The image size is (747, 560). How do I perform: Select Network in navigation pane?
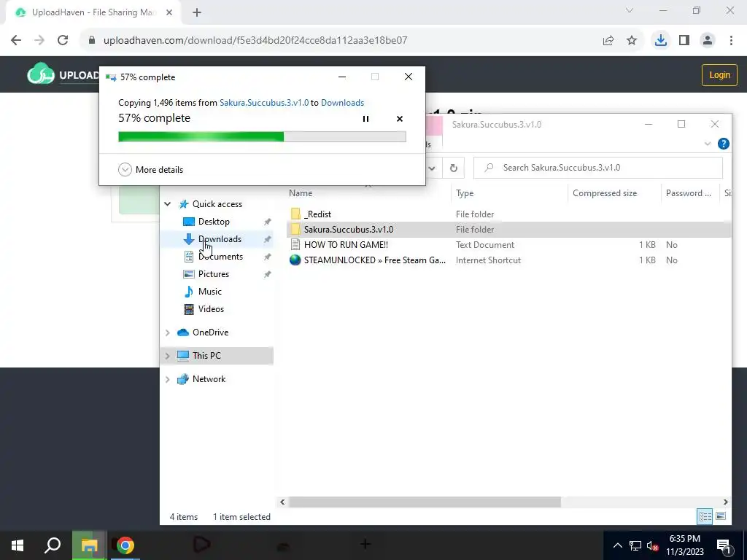209,379
